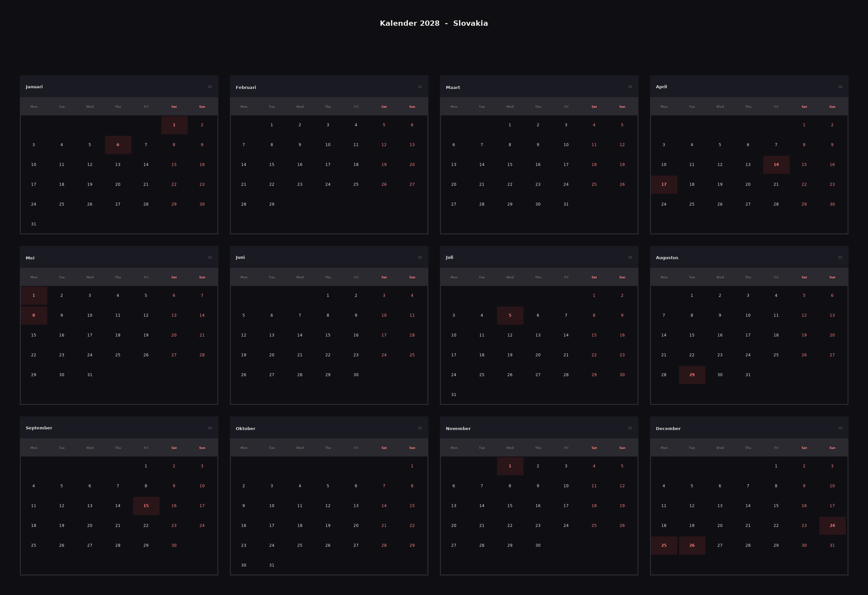The image size is (868, 595).
Task: Click Kalender 2028 - Slovakia heading
Action: pyautogui.click(x=434, y=23)
